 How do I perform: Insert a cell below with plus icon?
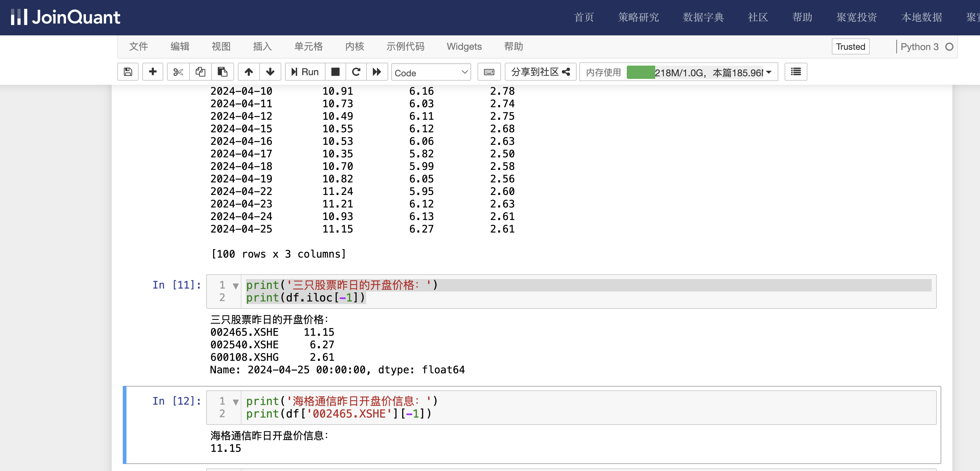153,72
